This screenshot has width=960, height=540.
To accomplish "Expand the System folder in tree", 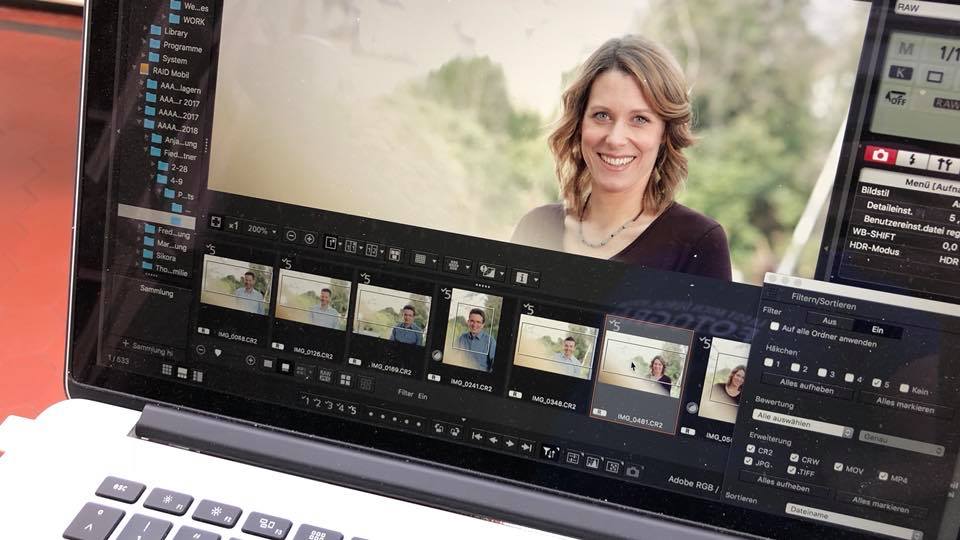I will coord(145,56).
